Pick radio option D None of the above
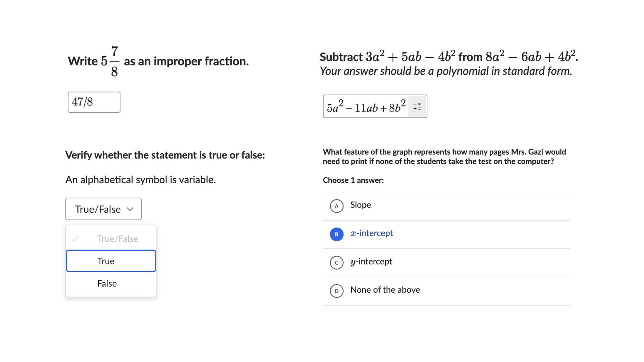Image resolution: width=644 pixels, height=362 pixels. point(336,291)
